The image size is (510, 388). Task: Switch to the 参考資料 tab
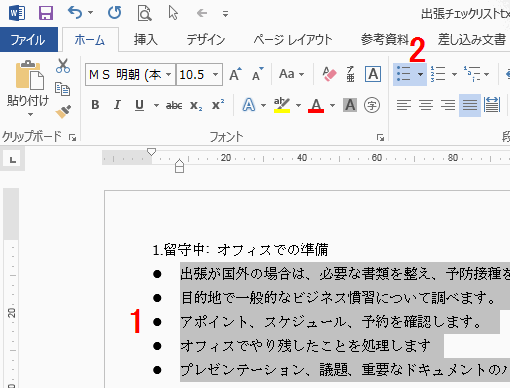[385, 40]
